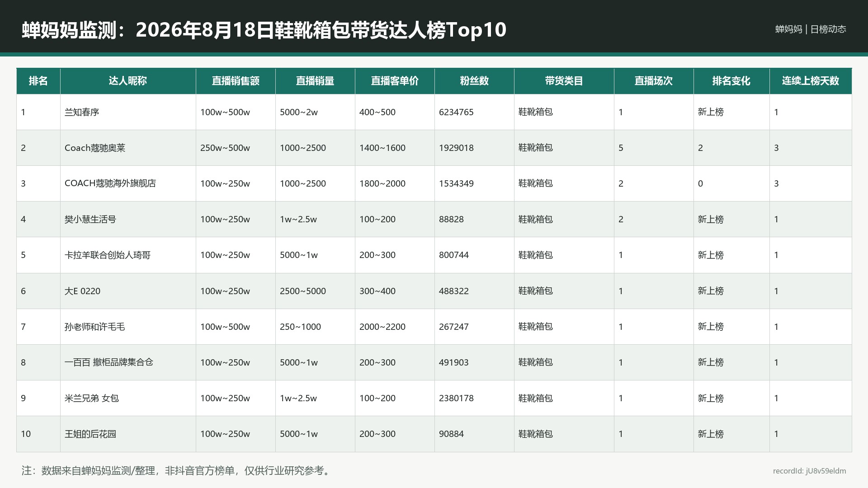The image size is (868, 488).
Task: Click fan count 90884
Action: pos(451,434)
